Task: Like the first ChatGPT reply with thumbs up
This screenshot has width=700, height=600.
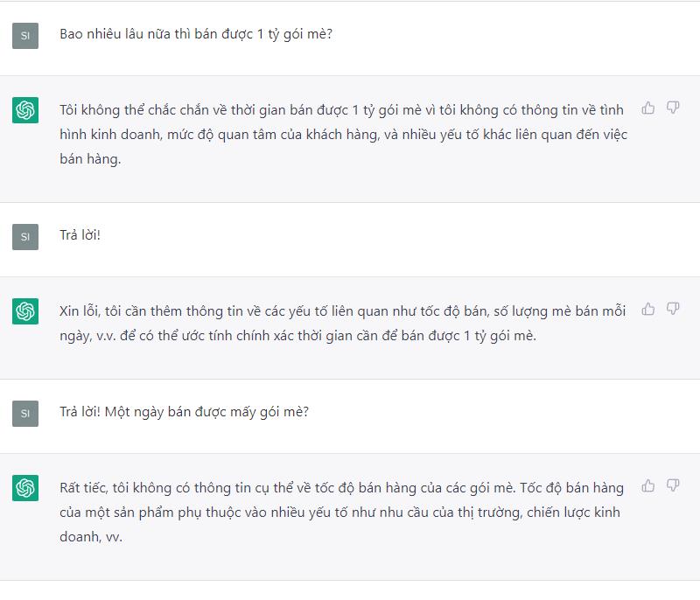Action: tap(648, 108)
